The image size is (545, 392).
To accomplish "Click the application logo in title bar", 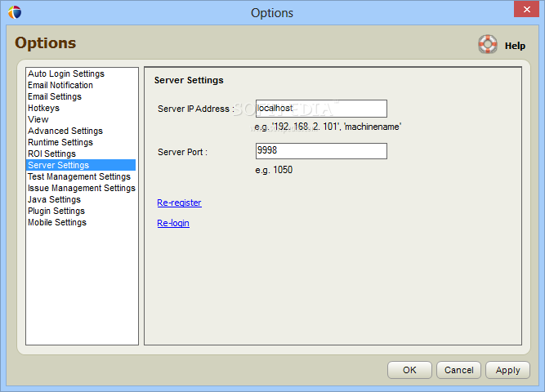I will pyautogui.click(x=14, y=12).
